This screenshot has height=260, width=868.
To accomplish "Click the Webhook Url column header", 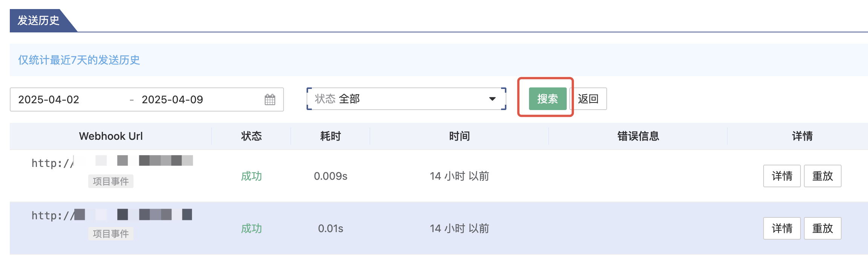I will [111, 136].
